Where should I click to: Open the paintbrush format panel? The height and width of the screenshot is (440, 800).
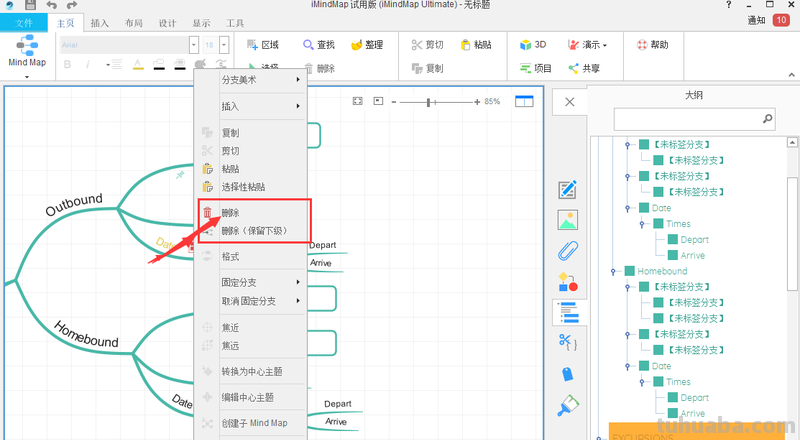(568, 405)
